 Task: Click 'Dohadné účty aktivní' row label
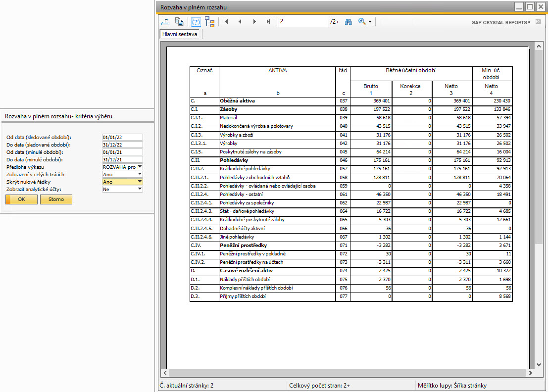242,229
